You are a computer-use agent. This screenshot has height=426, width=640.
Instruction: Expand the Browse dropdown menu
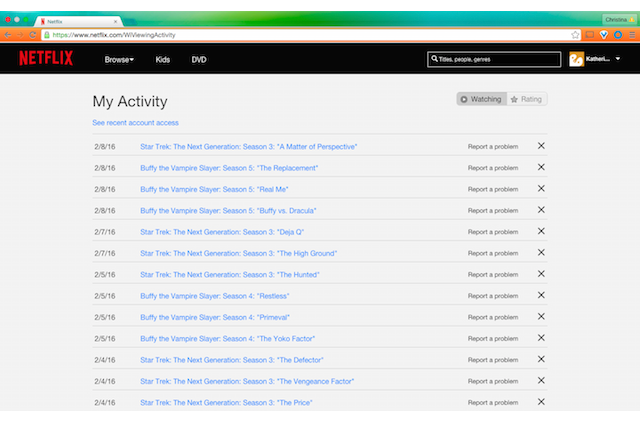pyautogui.click(x=119, y=60)
